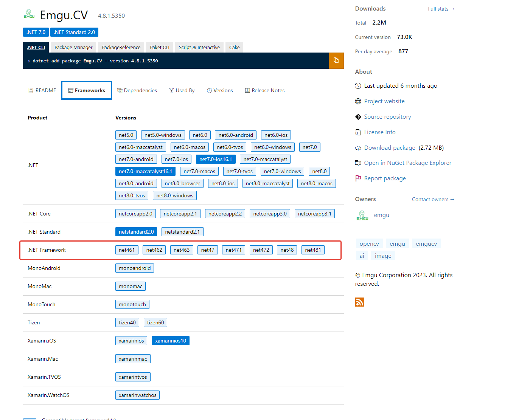The width and height of the screenshot is (530, 420).
Task: Click the opencv tag
Action: (x=369, y=244)
